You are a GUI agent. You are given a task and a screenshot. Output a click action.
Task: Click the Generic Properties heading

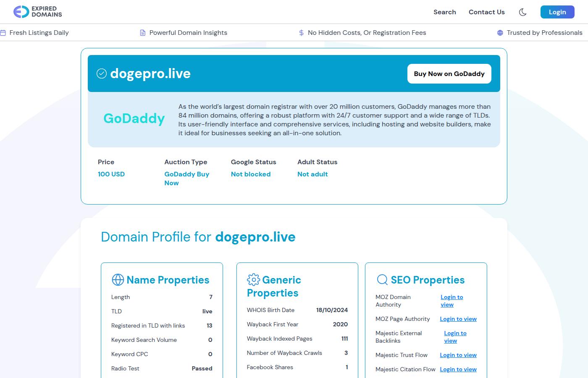point(274,286)
